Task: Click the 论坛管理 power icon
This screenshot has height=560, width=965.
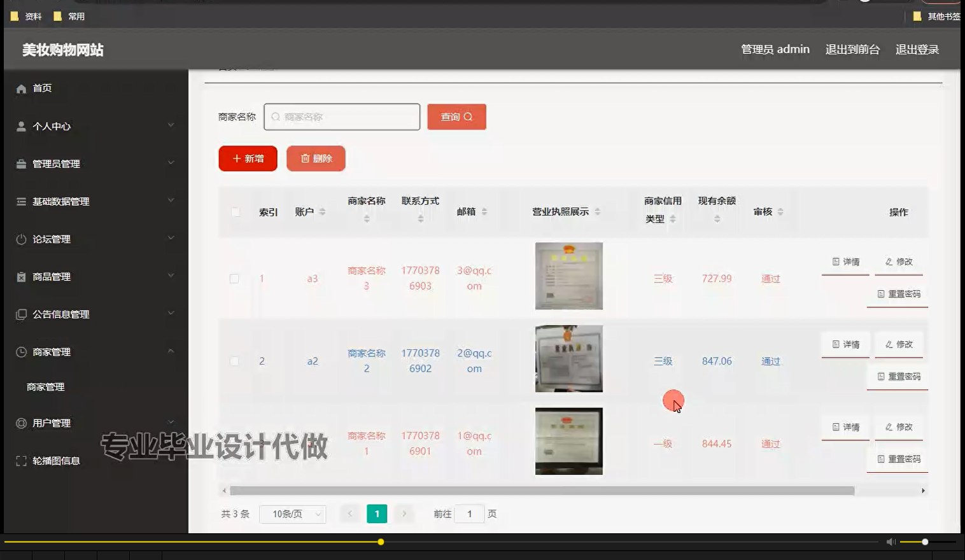Action: tap(21, 239)
